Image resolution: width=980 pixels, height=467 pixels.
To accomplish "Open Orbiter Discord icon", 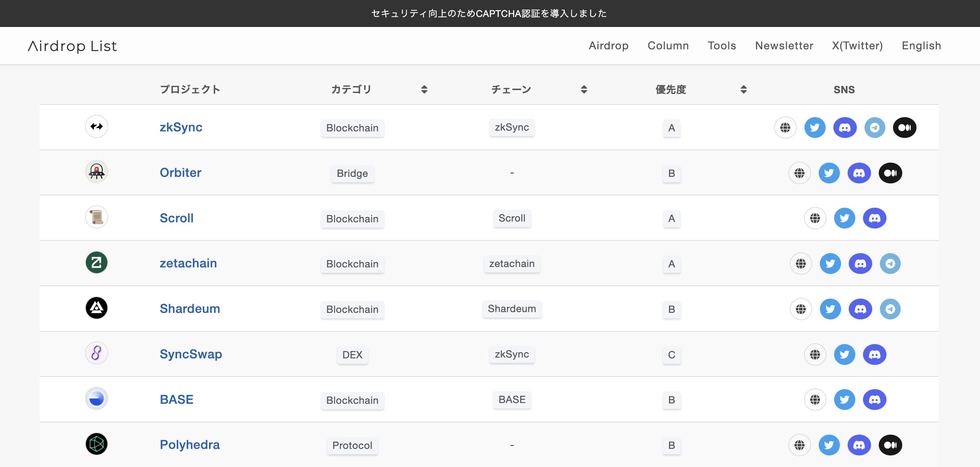I will tap(859, 173).
